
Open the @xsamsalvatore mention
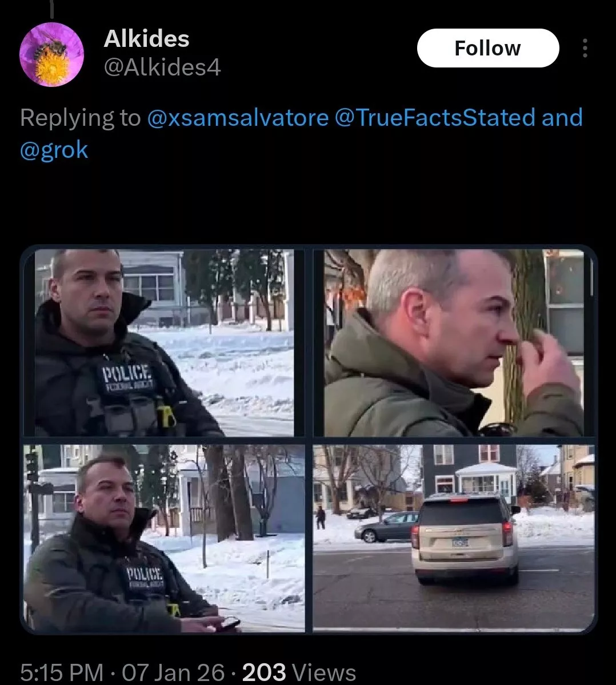click(238, 118)
